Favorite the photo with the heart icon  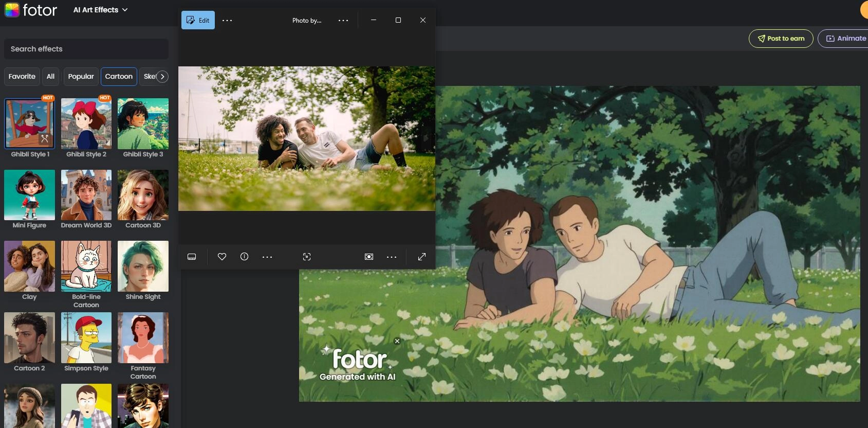tap(222, 257)
